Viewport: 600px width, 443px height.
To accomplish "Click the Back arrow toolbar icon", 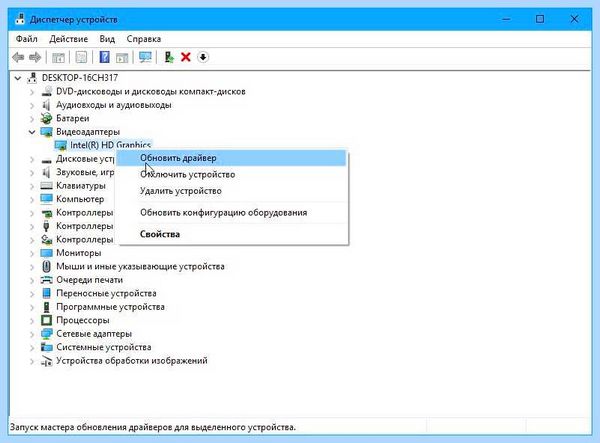I will (18, 57).
